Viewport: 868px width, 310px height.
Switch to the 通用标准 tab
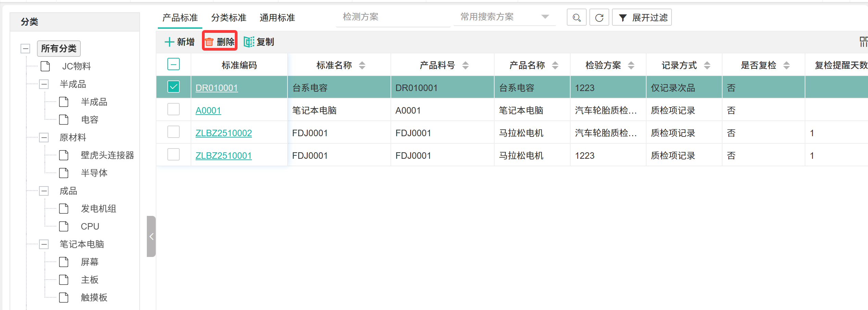(x=277, y=17)
